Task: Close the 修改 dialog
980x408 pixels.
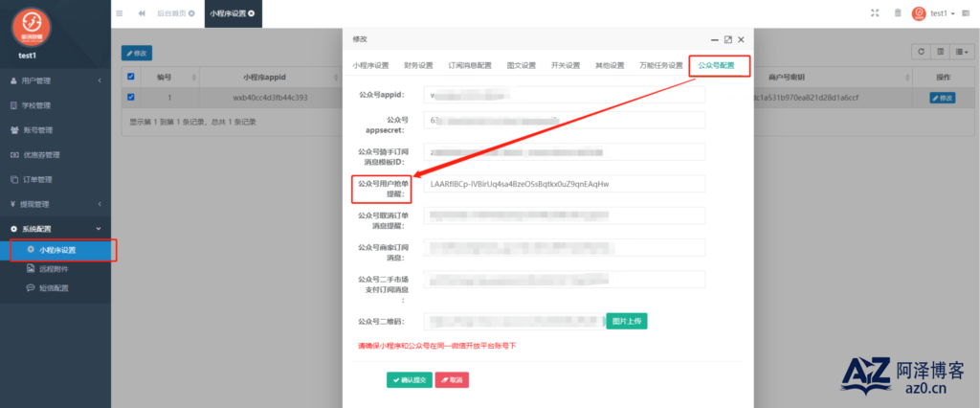Action: (741, 39)
